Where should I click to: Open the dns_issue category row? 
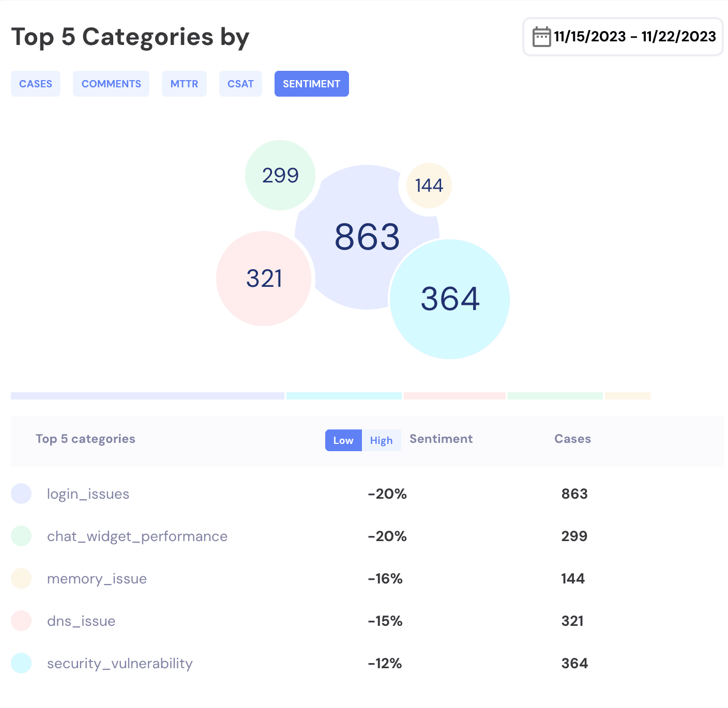pyautogui.click(x=81, y=621)
